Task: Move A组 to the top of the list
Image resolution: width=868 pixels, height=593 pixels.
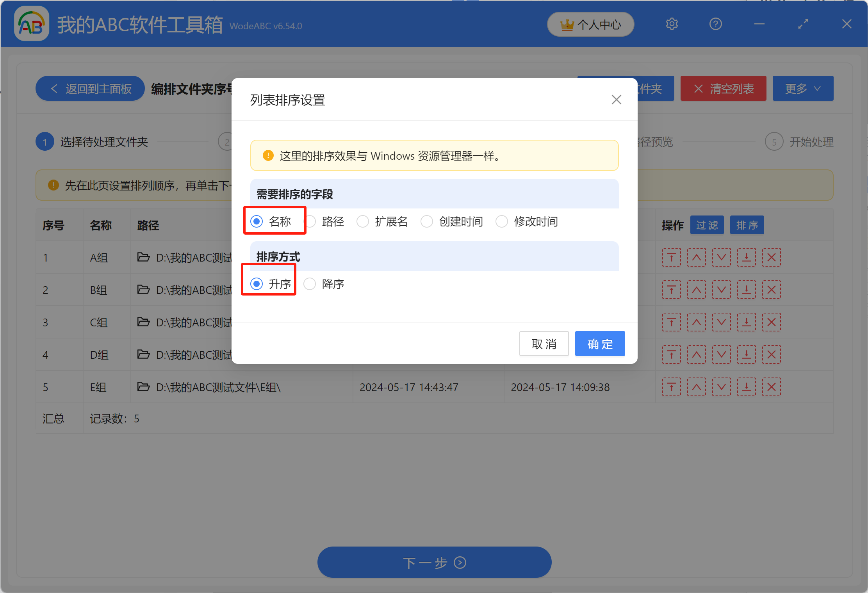Action: pos(671,257)
